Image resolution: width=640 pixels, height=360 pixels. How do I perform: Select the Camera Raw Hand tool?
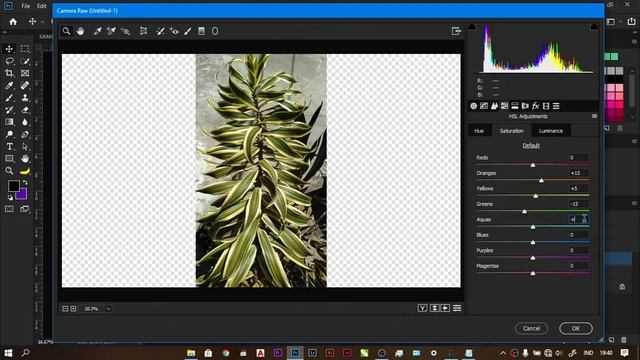tap(80, 31)
